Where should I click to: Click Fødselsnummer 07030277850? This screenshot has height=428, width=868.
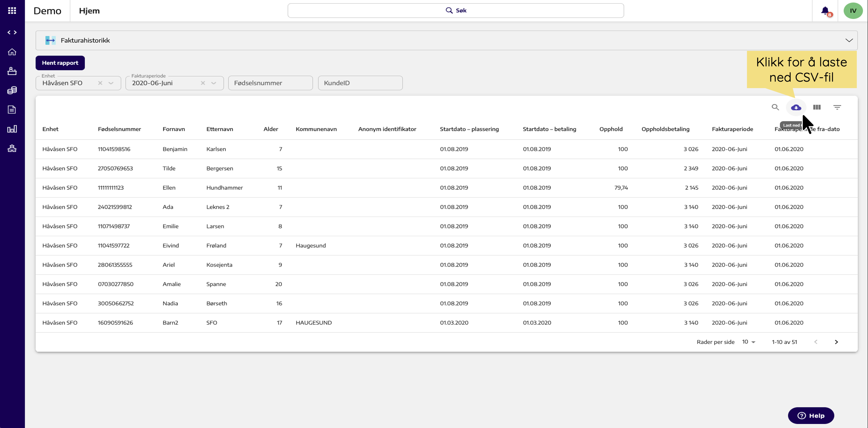point(116,284)
